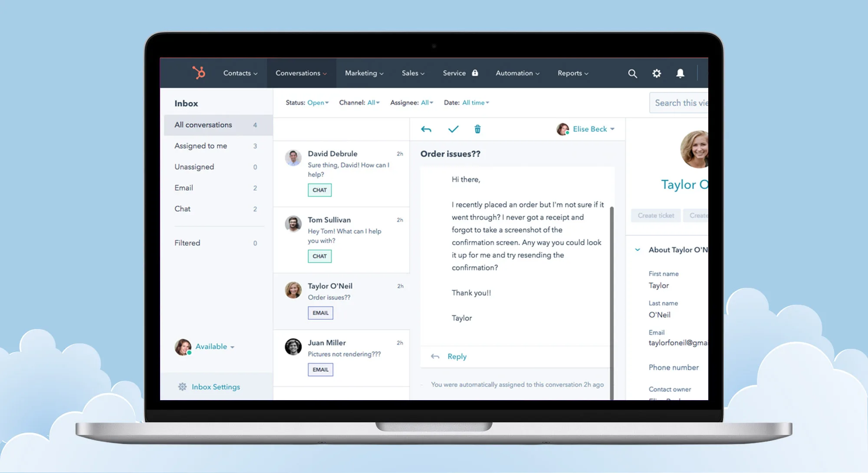
Task: Click the search magnifier icon
Action: [632, 73]
